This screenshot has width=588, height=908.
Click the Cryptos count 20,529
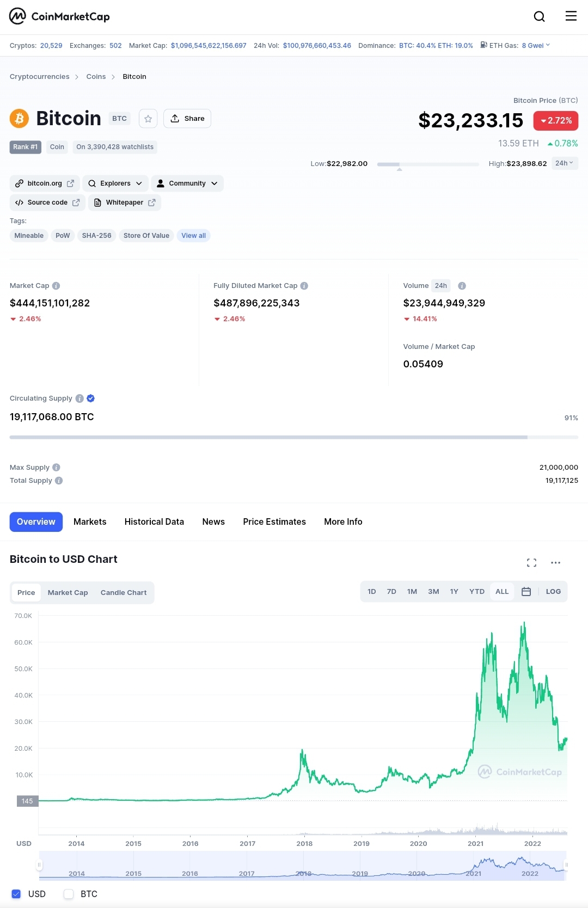coord(51,46)
